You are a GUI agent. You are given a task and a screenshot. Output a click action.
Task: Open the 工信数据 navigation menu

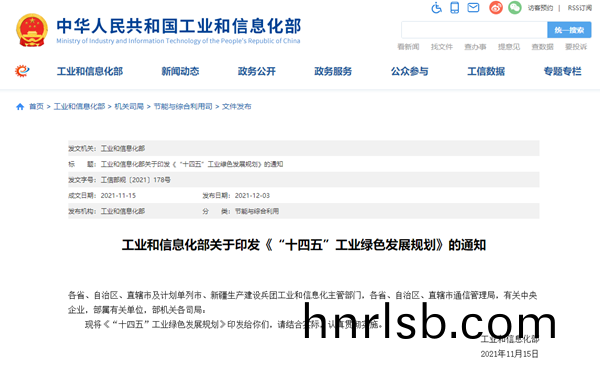click(x=486, y=71)
